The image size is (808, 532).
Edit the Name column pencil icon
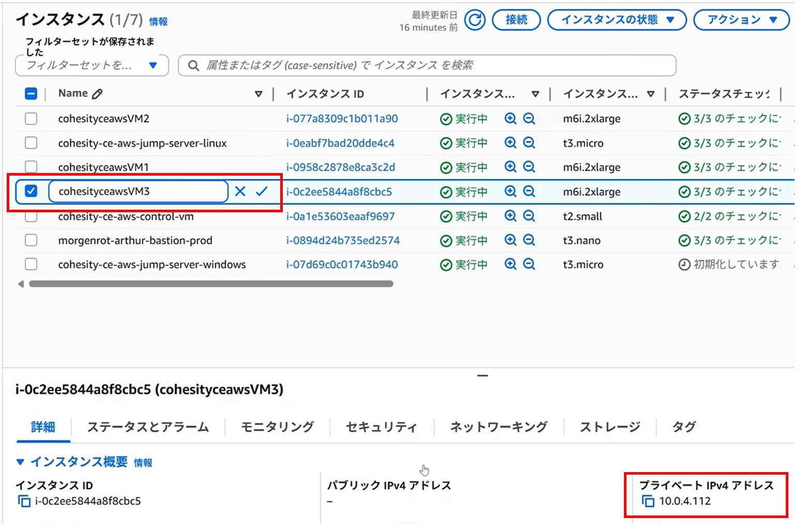click(x=97, y=93)
